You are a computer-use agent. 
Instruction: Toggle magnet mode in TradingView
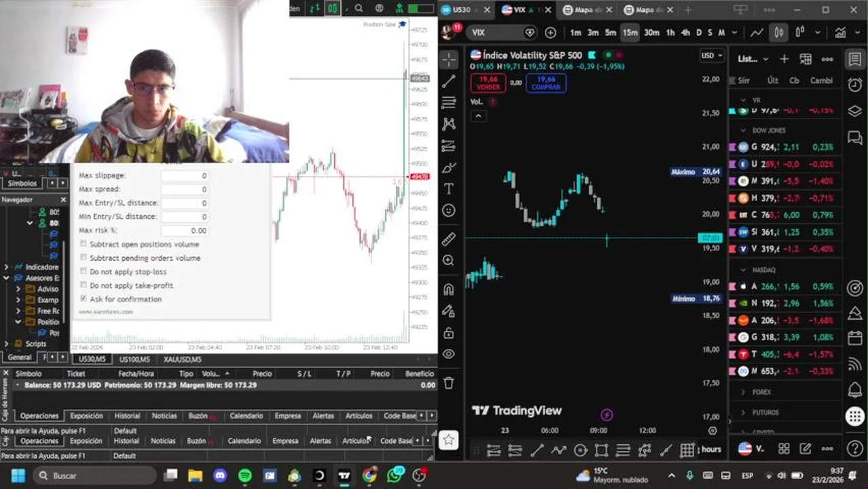click(449, 290)
